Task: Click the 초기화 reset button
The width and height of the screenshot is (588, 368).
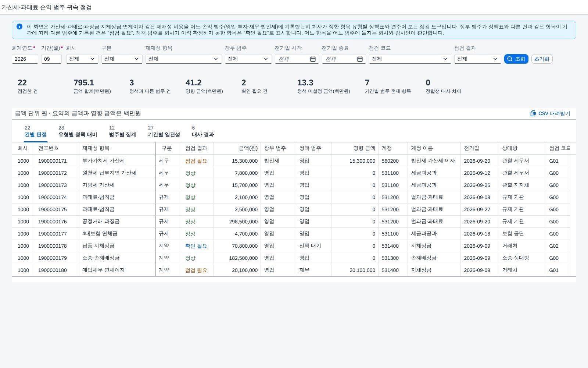Action: pyautogui.click(x=542, y=59)
